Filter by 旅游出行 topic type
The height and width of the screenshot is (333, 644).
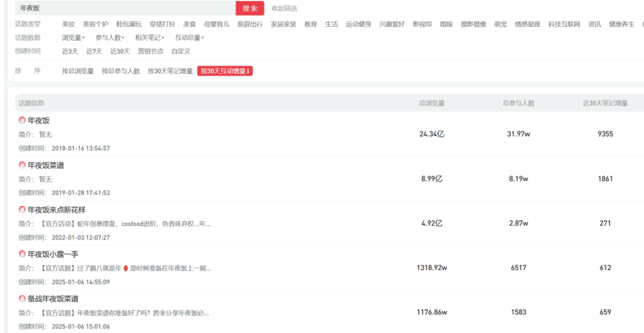pyautogui.click(x=250, y=24)
